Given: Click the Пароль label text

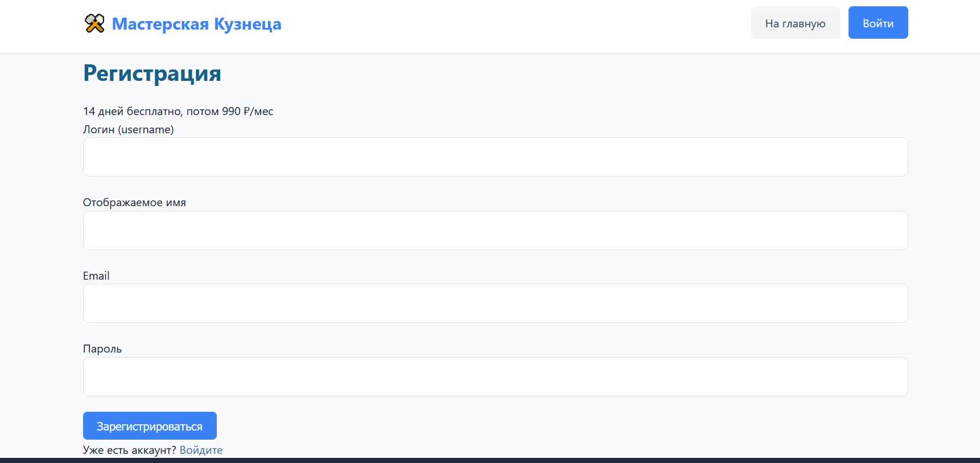Looking at the screenshot, I should point(102,349).
